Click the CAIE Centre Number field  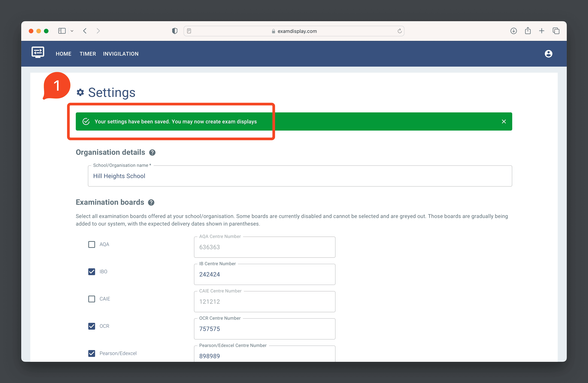265,302
